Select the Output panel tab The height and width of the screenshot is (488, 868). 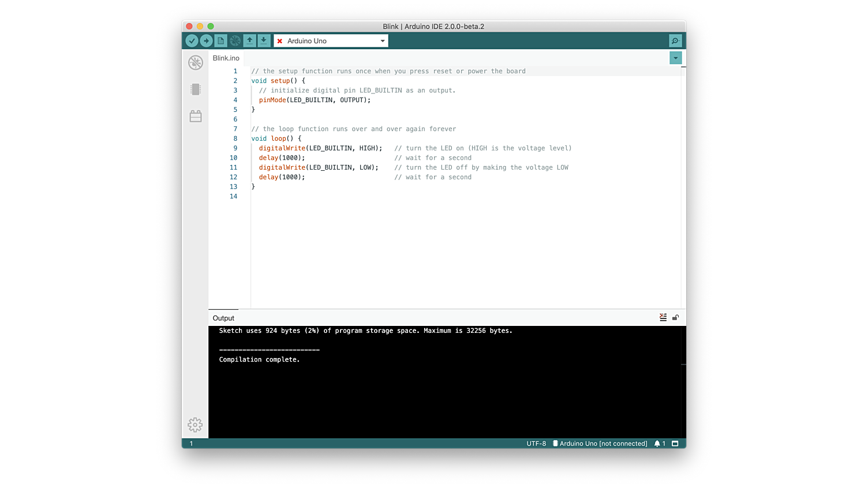[223, 318]
